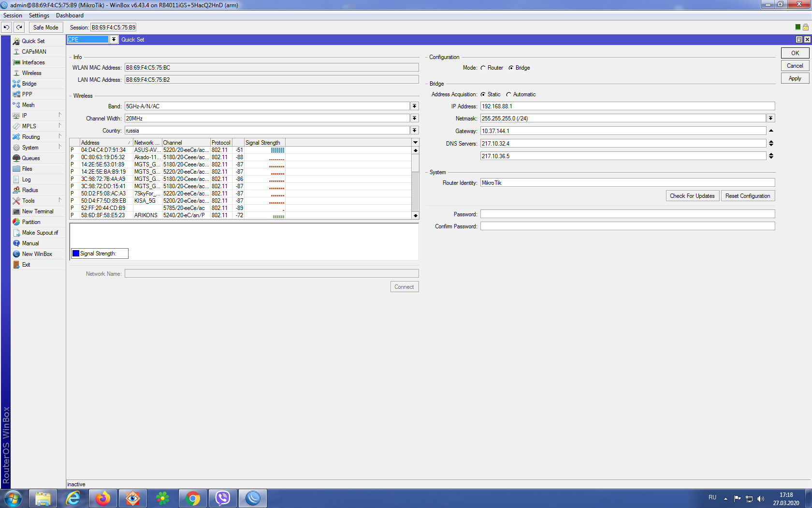Click the Router Identity input field
This screenshot has width=812, height=508.
[x=627, y=182]
